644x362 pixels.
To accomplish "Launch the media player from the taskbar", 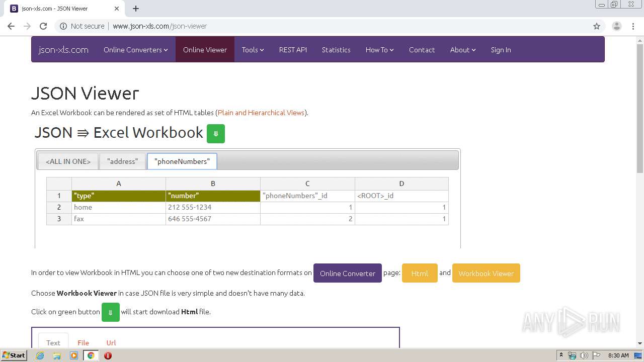I will pyautogui.click(x=74, y=355).
